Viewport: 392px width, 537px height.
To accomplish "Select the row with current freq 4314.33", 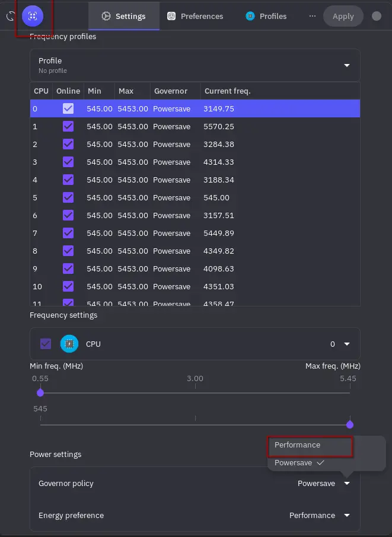I will 195,162.
